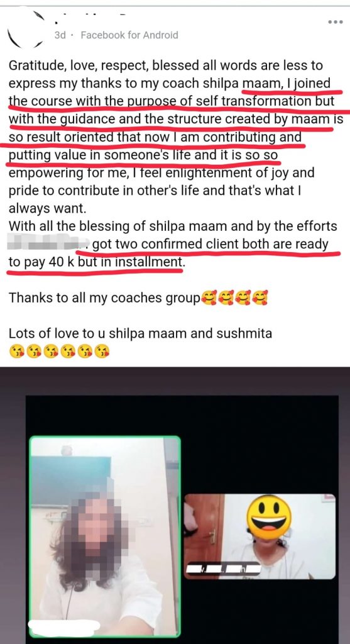The width and height of the screenshot is (350, 644).
Task: Click the name label on the right video tile
Action: click(224, 569)
